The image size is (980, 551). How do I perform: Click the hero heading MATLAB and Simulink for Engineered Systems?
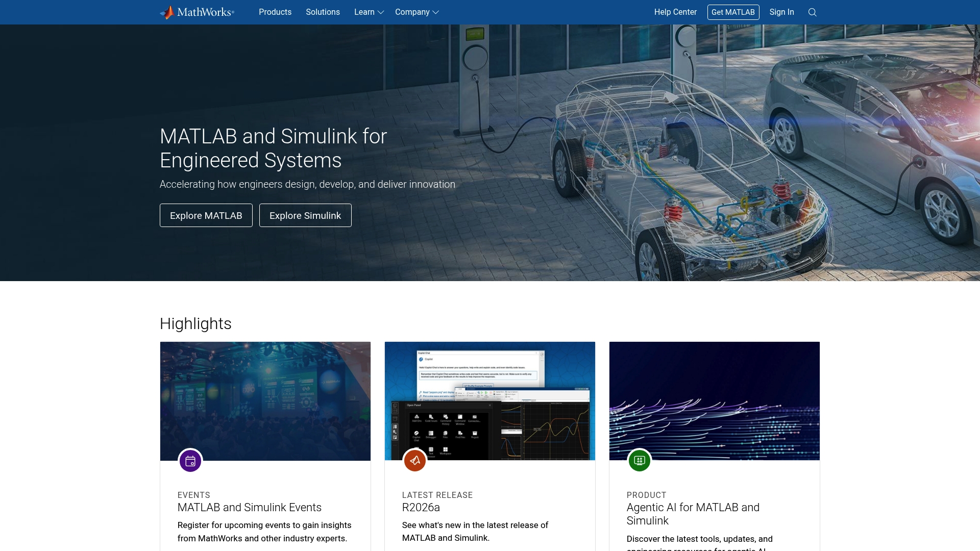coord(274,148)
